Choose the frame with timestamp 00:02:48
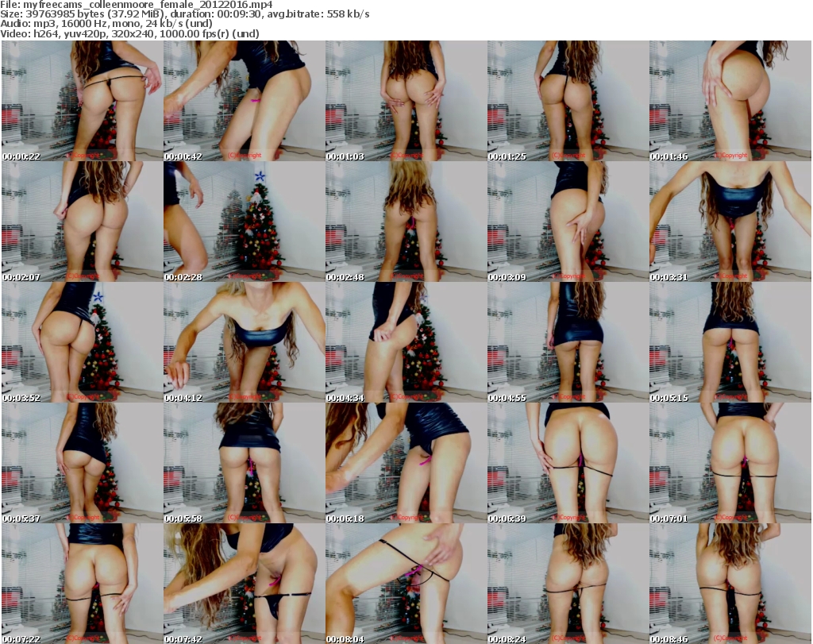The height and width of the screenshot is (644, 813). [406, 222]
